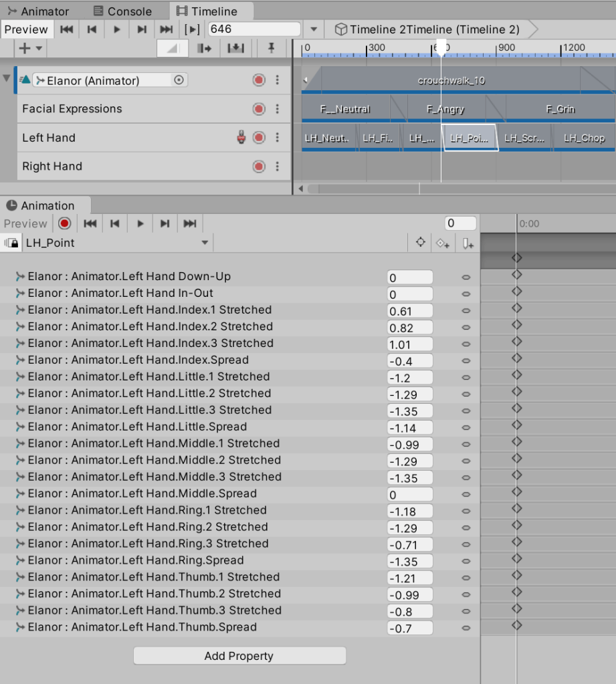Click the marker pin icon in Timeline

271,48
